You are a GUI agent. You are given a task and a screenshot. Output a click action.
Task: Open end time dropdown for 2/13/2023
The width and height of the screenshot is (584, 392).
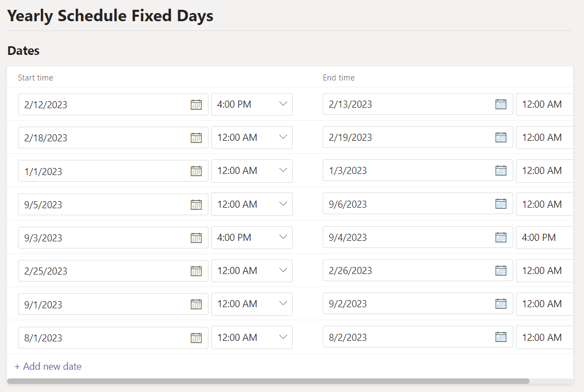pos(544,104)
